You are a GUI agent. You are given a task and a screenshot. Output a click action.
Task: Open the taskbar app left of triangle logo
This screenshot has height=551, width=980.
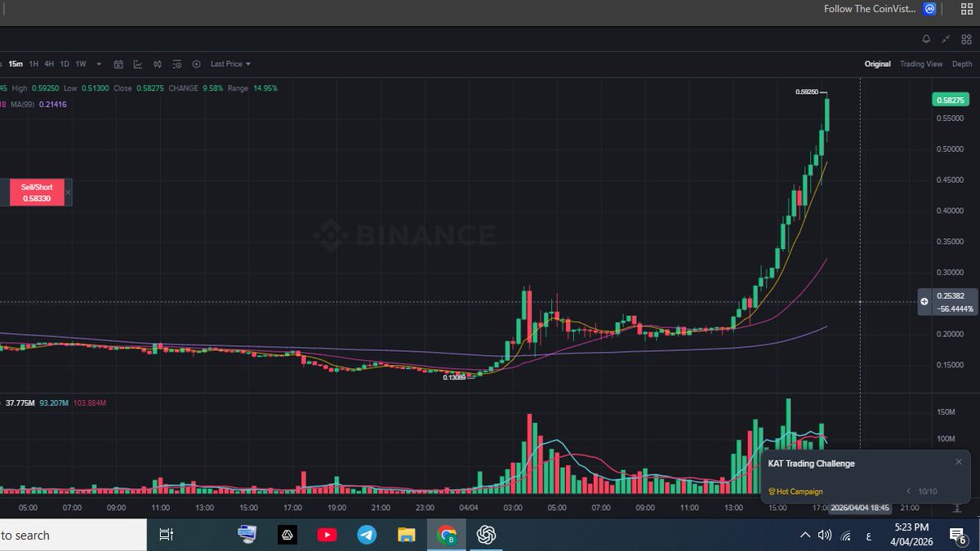pos(247,534)
